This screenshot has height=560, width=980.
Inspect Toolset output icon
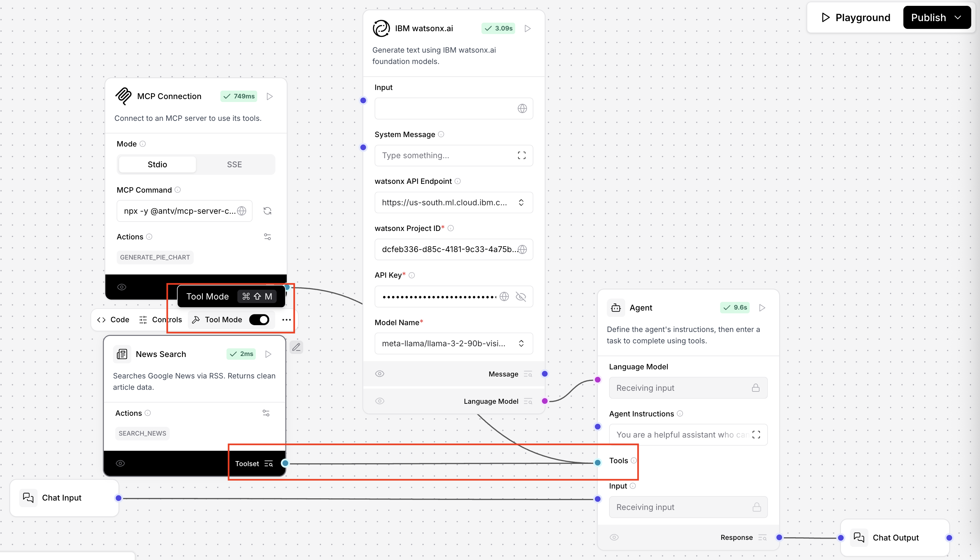pyautogui.click(x=268, y=464)
